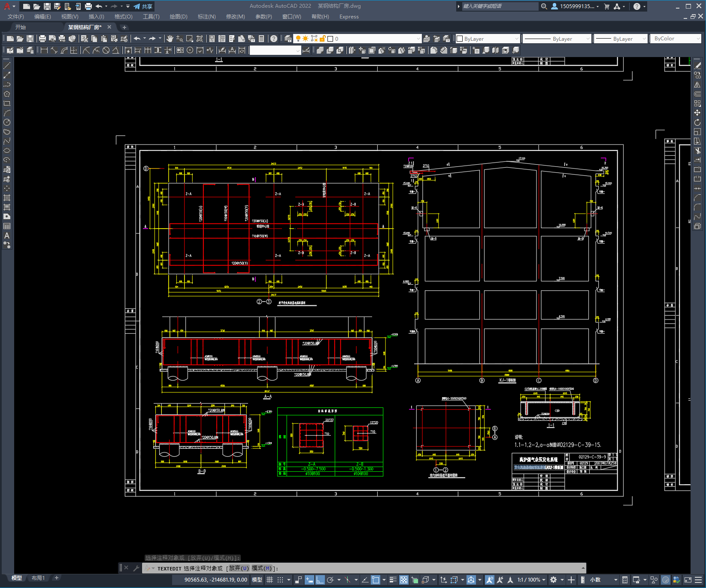
Task: Click the Move tool in modify toolbar
Action: [x=697, y=113]
